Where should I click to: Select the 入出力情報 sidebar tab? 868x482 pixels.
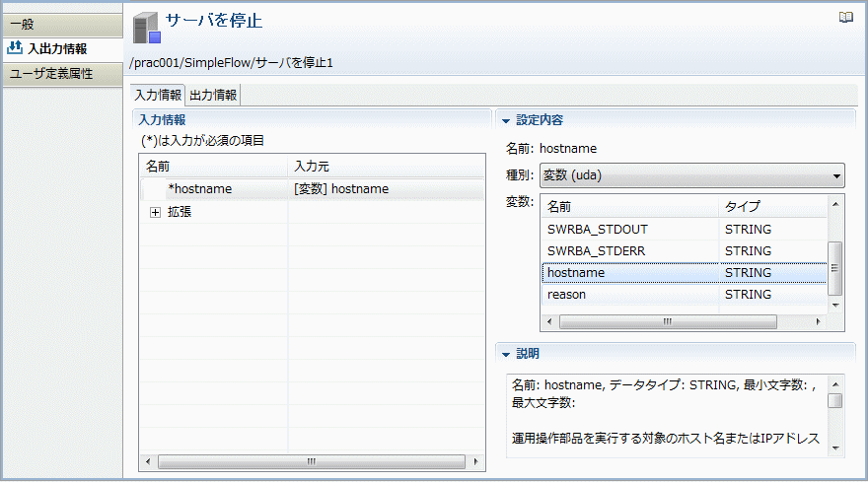[x=62, y=48]
